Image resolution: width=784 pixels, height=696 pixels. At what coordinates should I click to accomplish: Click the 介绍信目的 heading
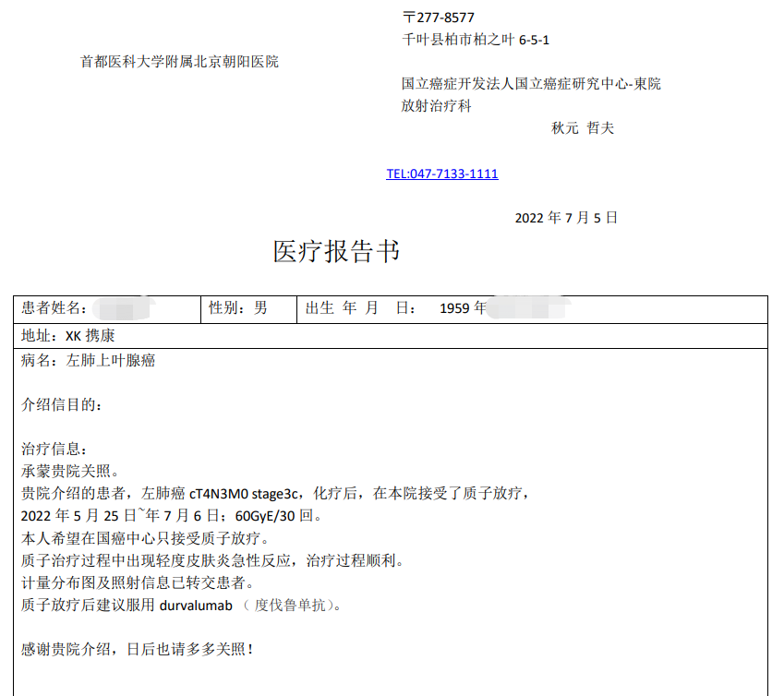63,404
